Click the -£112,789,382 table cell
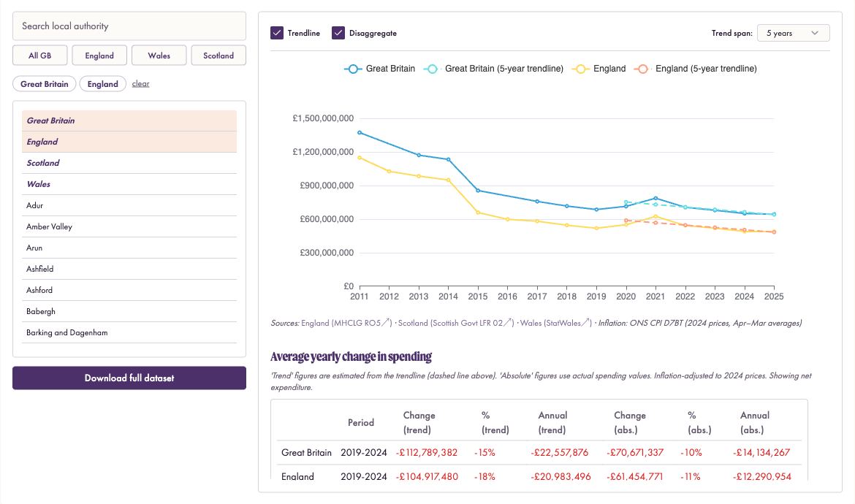The width and height of the screenshot is (855, 504). (427, 453)
